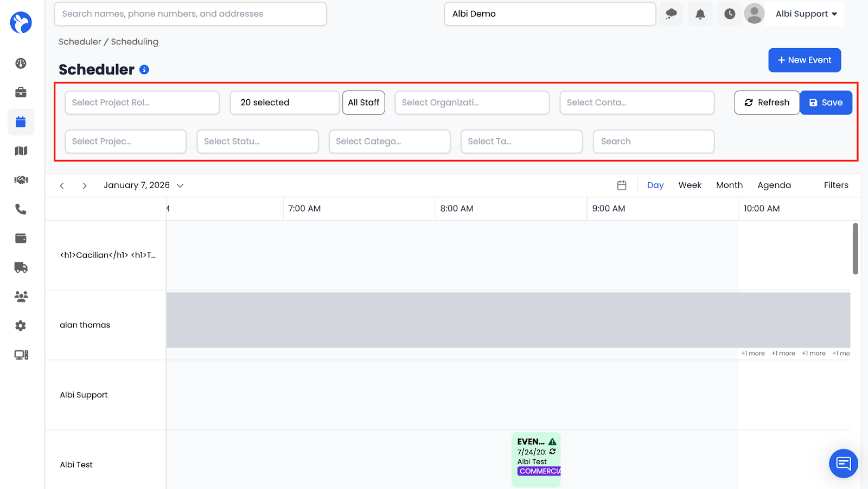Open the Dashboard from the sidebar

pos(21,63)
